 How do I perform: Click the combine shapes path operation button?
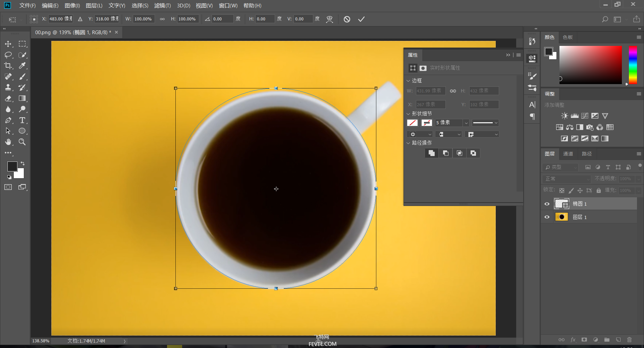pos(432,153)
